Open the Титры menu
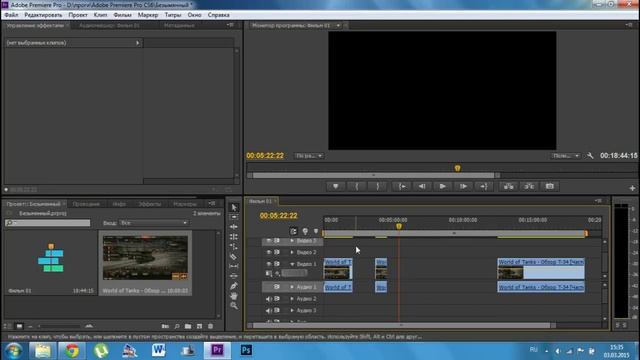This screenshot has height=360, width=640. [173, 15]
